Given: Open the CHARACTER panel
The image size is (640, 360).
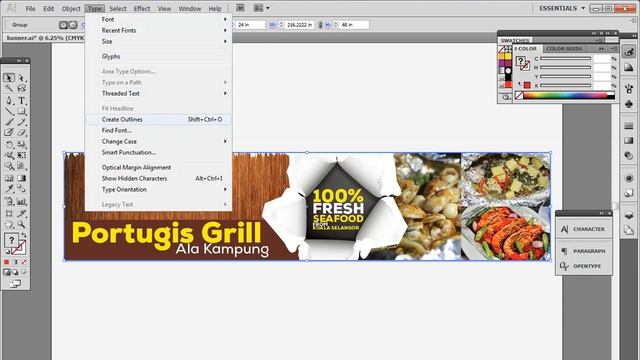Looking at the screenshot, I should click(x=584, y=229).
